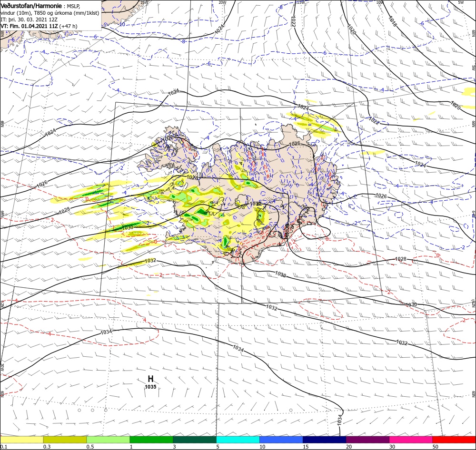The height and width of the screenshot is (450, 476).
Task: Click the red 50 mm legend swatch
Action: 454,440
